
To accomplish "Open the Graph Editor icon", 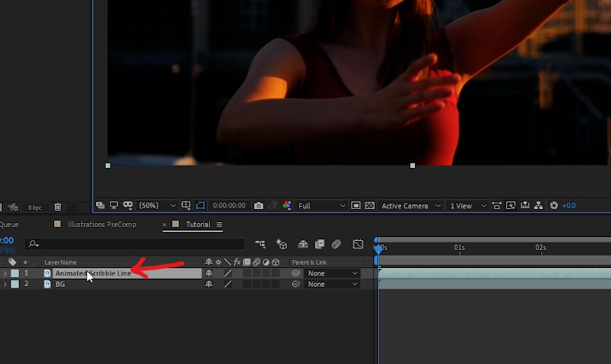I will click(x=358, y=244).
